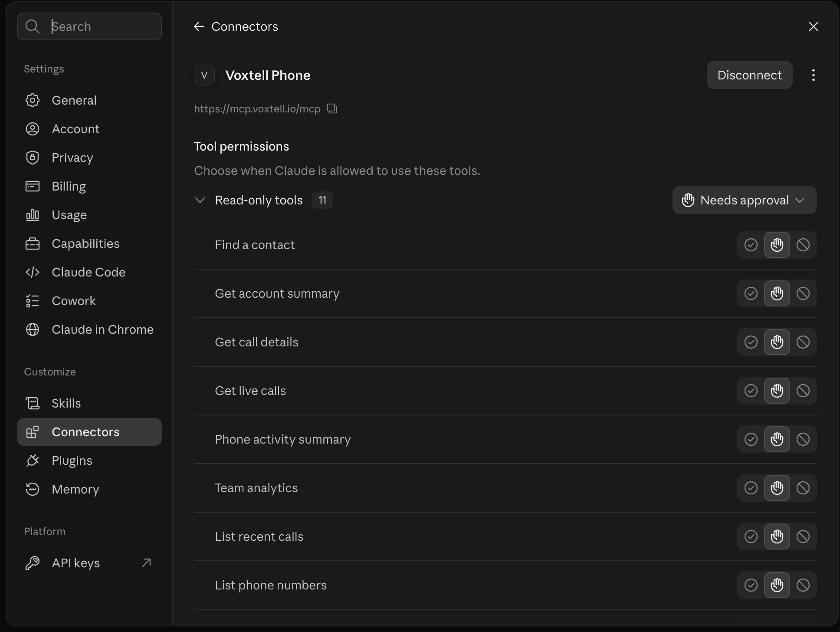
Task: Select Connectors in the sidebar
Action: [x=89, y=432]
